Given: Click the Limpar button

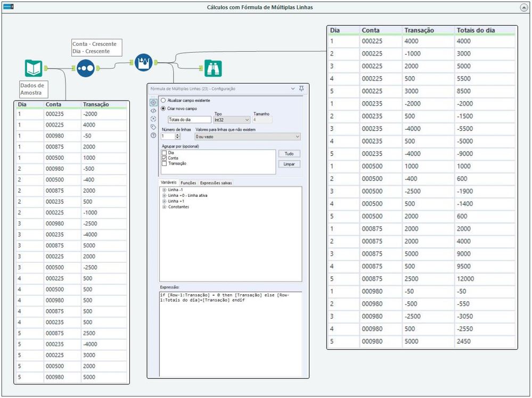Looking at the screenshot, I should click(x=289, y=164).
